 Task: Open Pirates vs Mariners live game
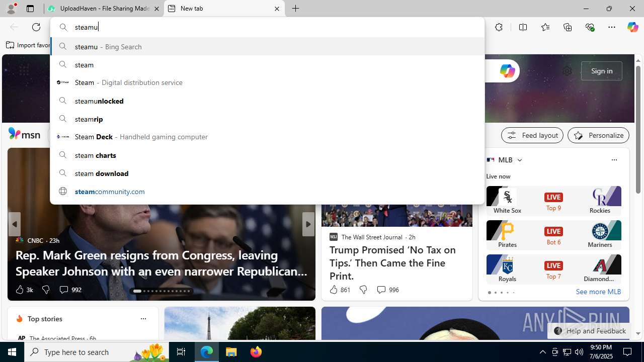(553, 235)
